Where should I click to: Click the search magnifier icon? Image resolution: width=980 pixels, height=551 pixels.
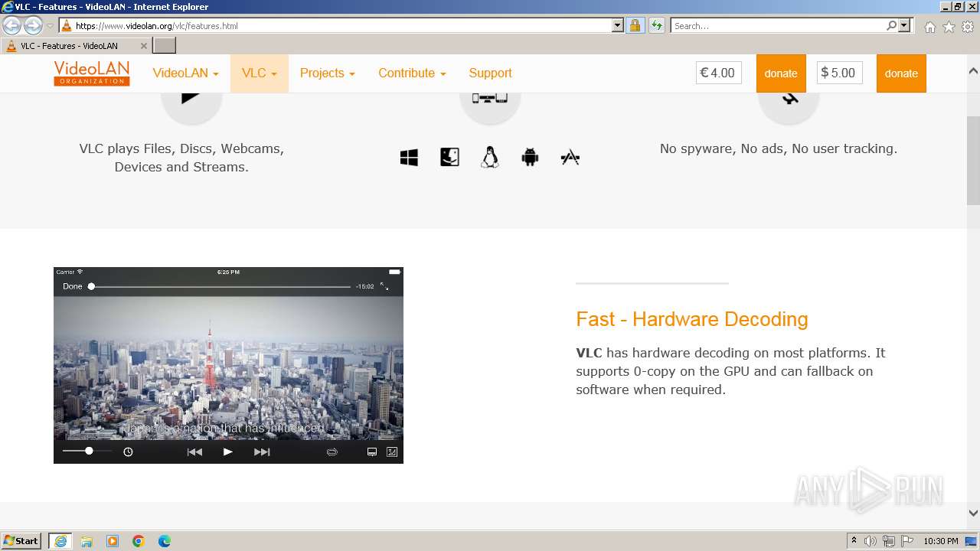891,25
